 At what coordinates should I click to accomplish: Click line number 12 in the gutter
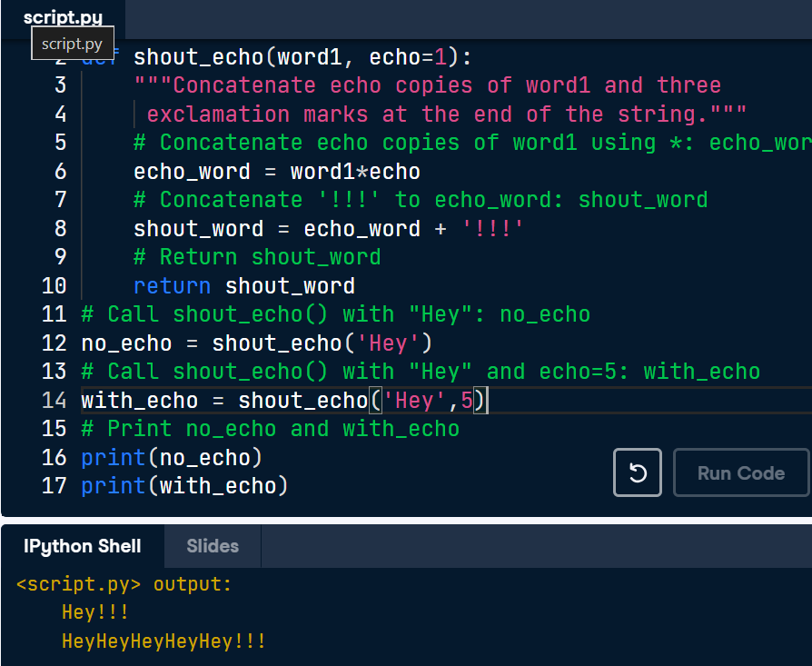(54, 343)
